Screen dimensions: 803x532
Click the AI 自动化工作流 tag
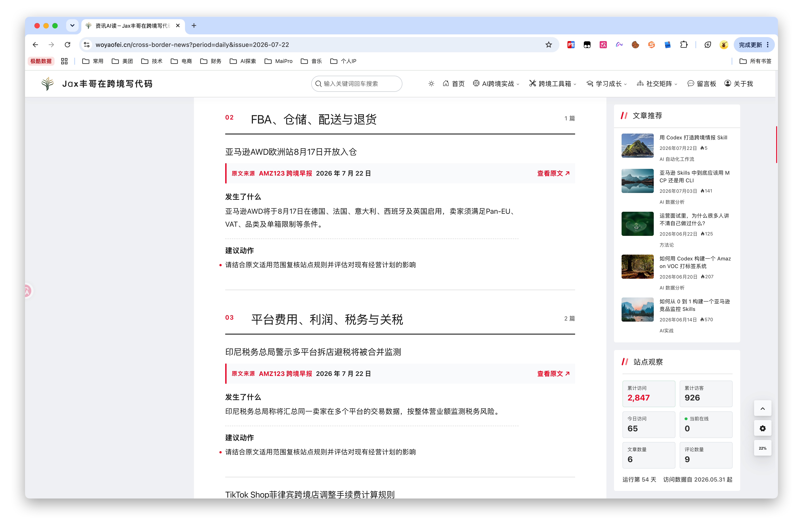pos(677,159)
